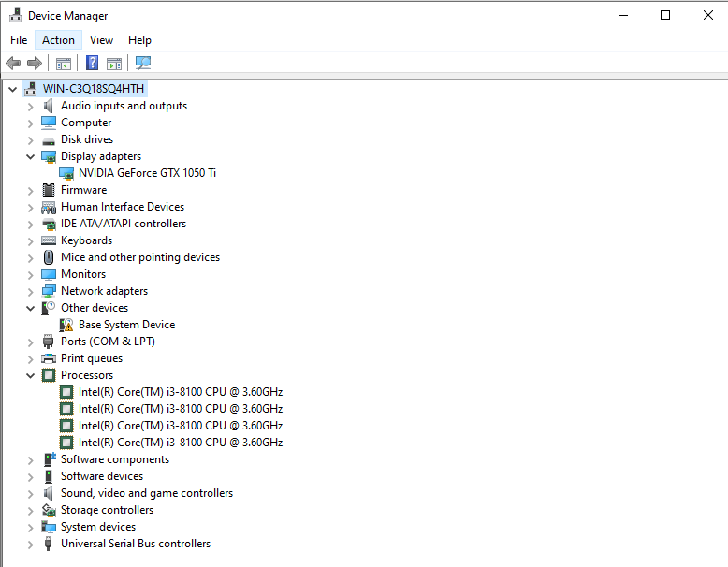The image size is (728, 567).
Task: Select the Storage controllers label
Action: click(107, 510)
